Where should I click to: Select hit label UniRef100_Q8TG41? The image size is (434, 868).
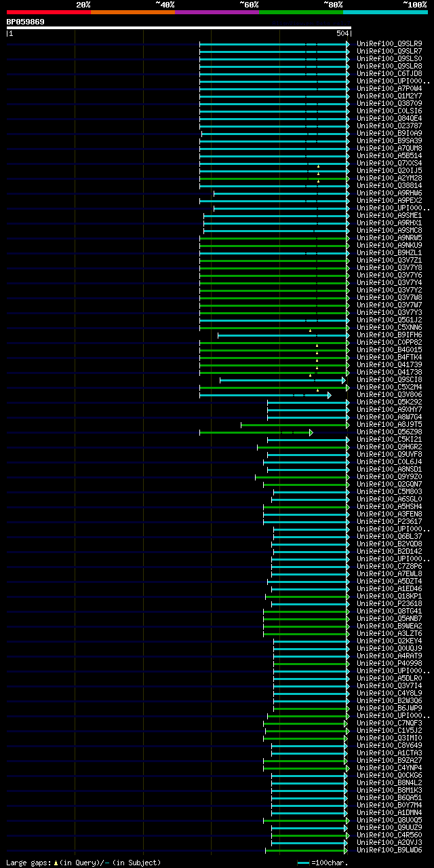389,611
